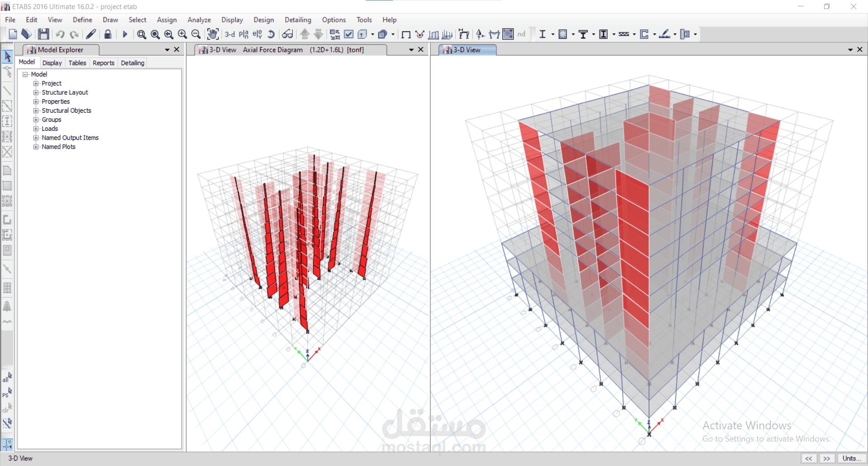The width and height of the screenshot is (868, 466).
Task: Select the Pan hand tool
Action: pyautogui.click(x=213, y=34)
